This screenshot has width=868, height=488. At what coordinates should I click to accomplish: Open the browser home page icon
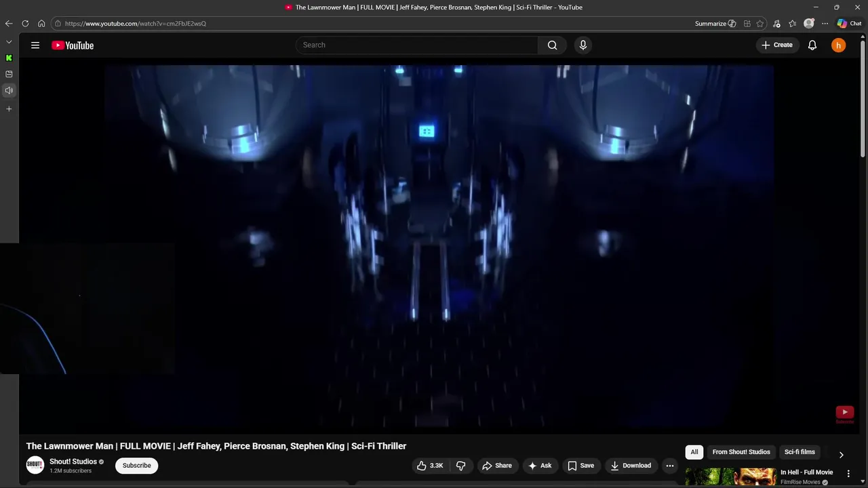click(41, 23)
